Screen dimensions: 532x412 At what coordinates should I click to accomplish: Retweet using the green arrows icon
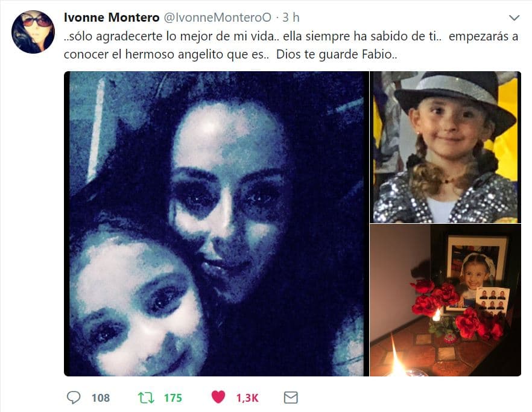point(146,398)
